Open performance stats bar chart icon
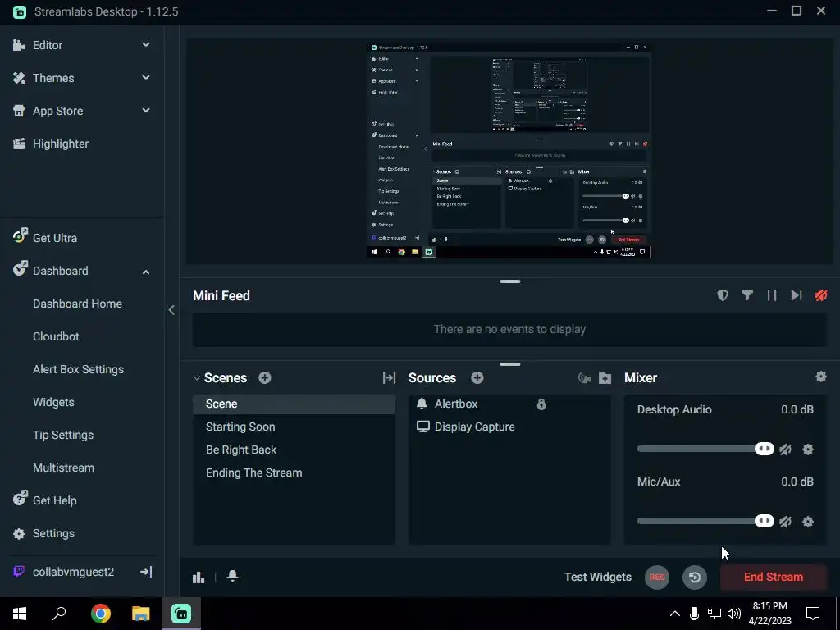 199,577
